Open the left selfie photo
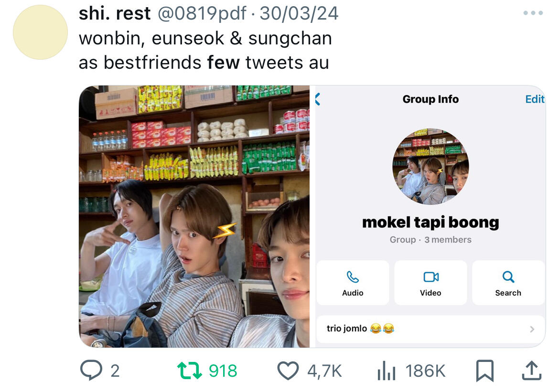Viewport: 559px width, 392px height. pyautogui.click(x=194, y=216)
